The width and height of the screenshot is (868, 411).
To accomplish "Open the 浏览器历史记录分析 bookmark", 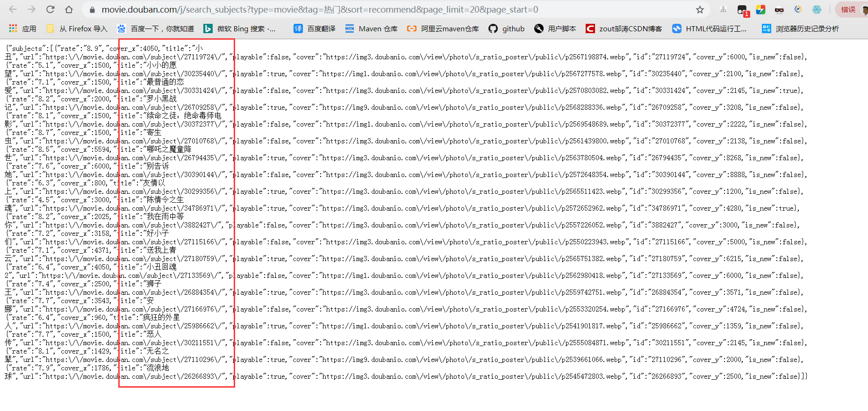I will [800, 28].
